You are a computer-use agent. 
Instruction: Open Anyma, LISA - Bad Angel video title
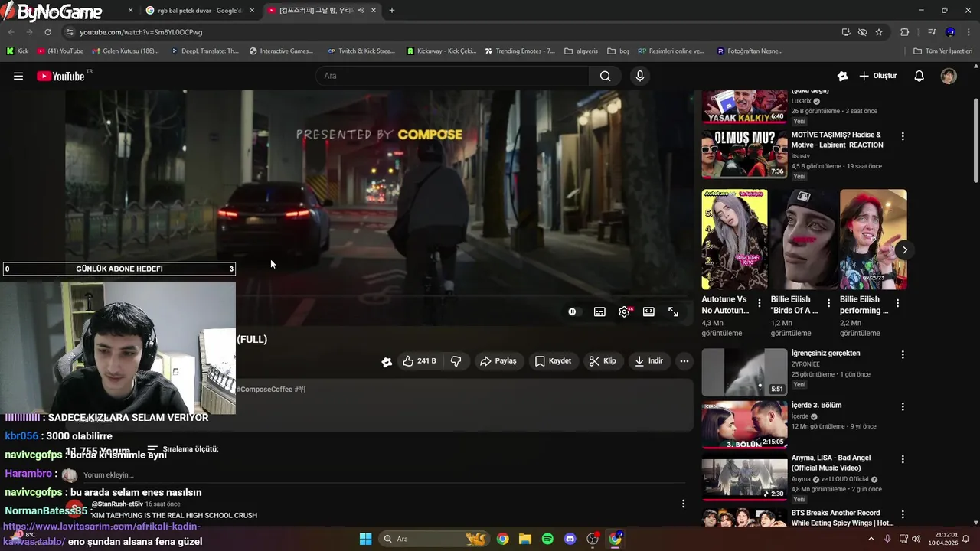[831, 463]
